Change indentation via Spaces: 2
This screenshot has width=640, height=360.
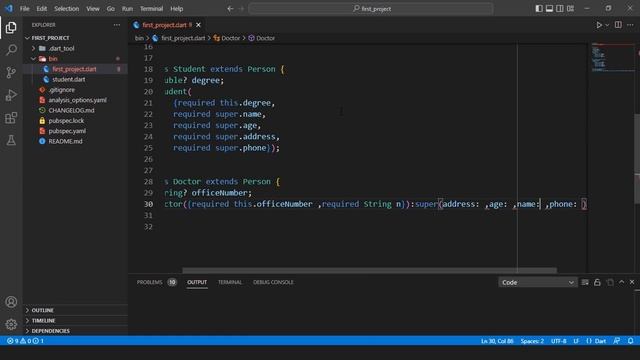click(x=532, y=341)
